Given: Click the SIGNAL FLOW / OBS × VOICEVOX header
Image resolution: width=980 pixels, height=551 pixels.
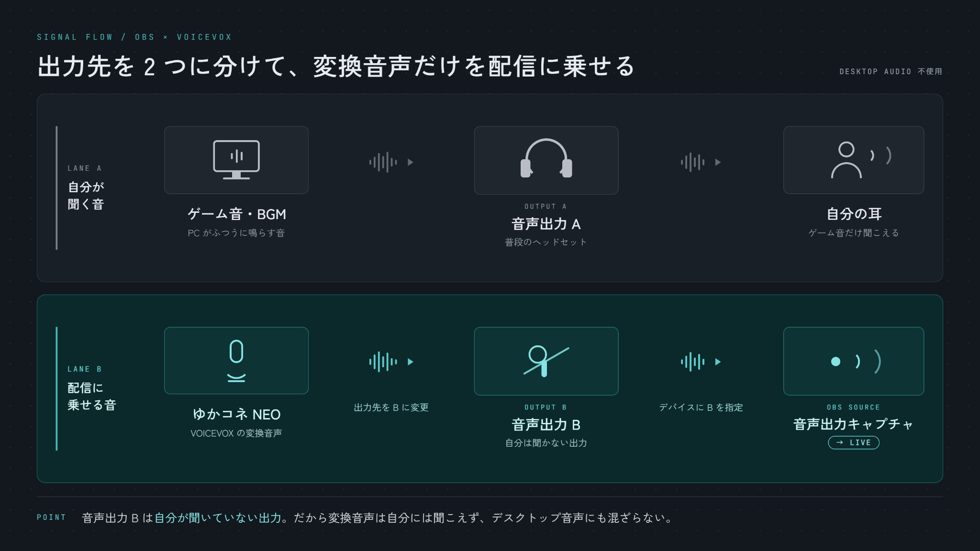Looking at the screenshot, I should pos(134,37).
